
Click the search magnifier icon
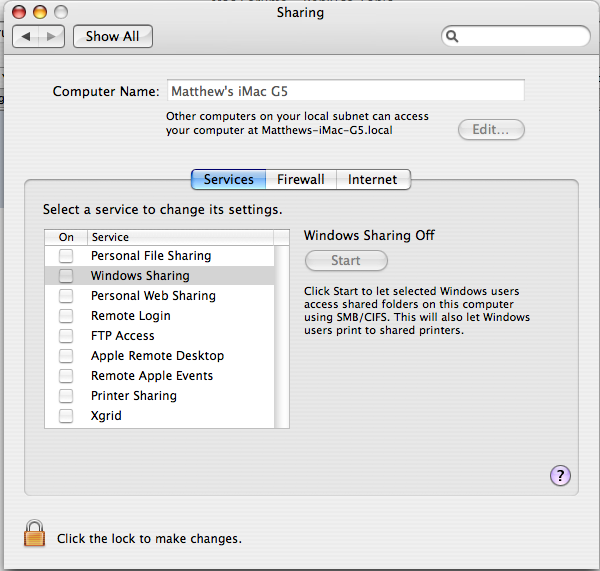coord(452,36)
